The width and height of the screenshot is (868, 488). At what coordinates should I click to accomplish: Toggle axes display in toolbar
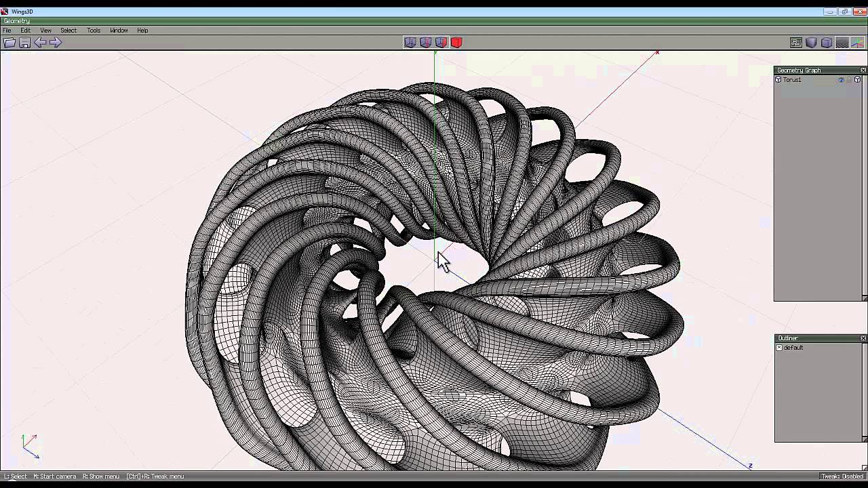[858, 43]
